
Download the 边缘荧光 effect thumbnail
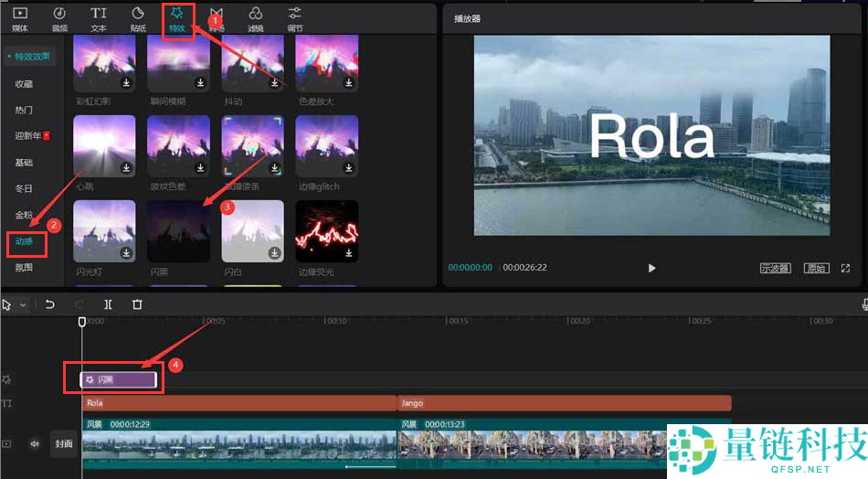coord(349,253)
